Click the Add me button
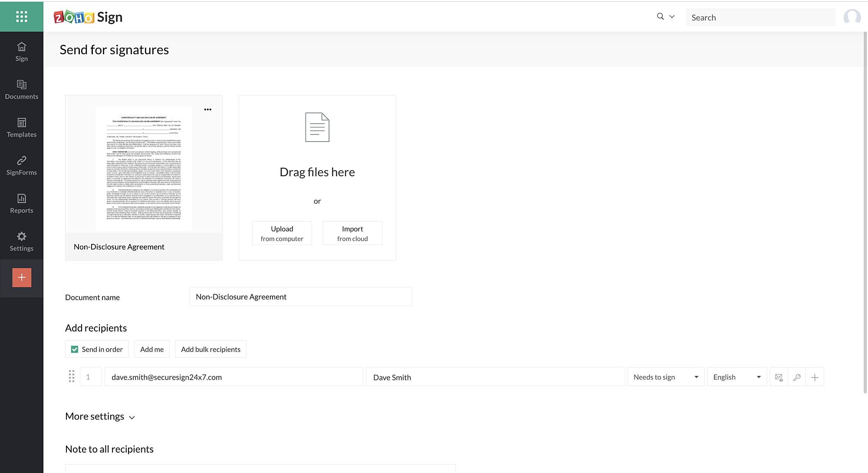Viewport: 868px width, 473px height. tap(152, 349)
